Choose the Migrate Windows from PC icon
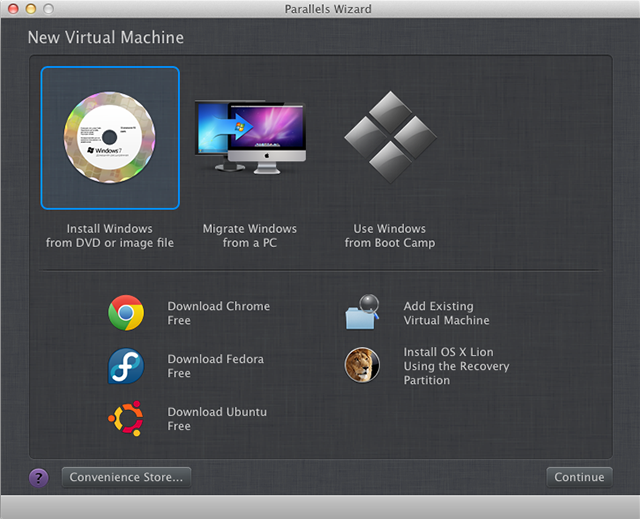Image resolution: width=640 pixels, height=519 pixels. click(x=250, y=138)
